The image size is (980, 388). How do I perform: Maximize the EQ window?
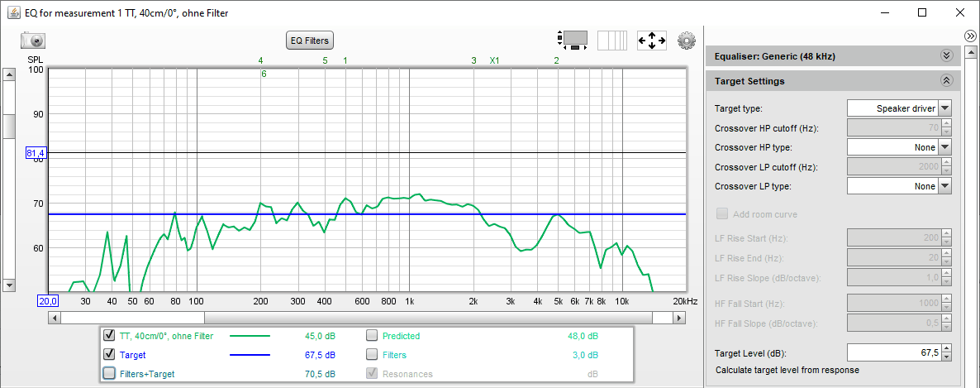point(922,12)
